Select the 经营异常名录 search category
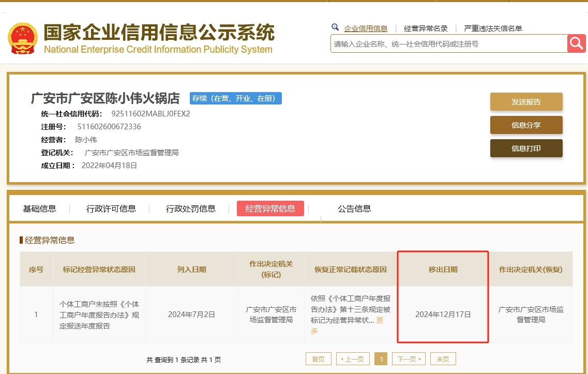Image resolution: width=588 pixels, height=374 pixels. point(426,28)
